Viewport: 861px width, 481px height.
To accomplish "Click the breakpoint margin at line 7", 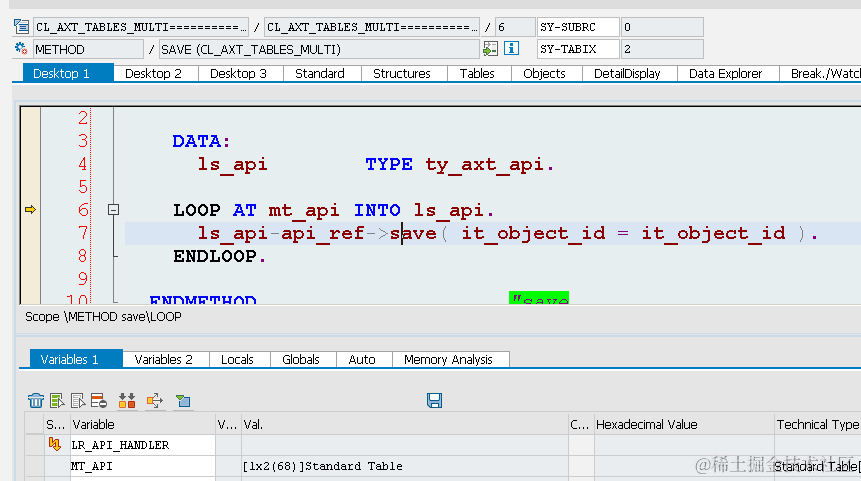I will tap(30, 233).
